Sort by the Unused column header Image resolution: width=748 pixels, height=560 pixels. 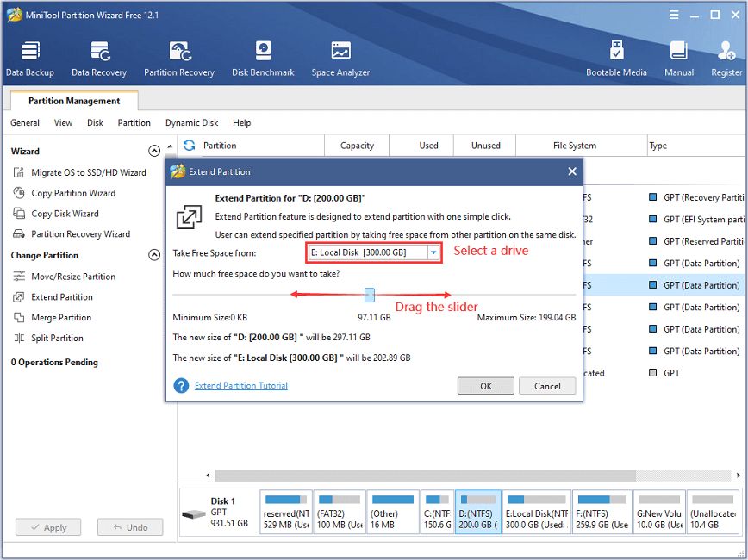pos(486,146)
